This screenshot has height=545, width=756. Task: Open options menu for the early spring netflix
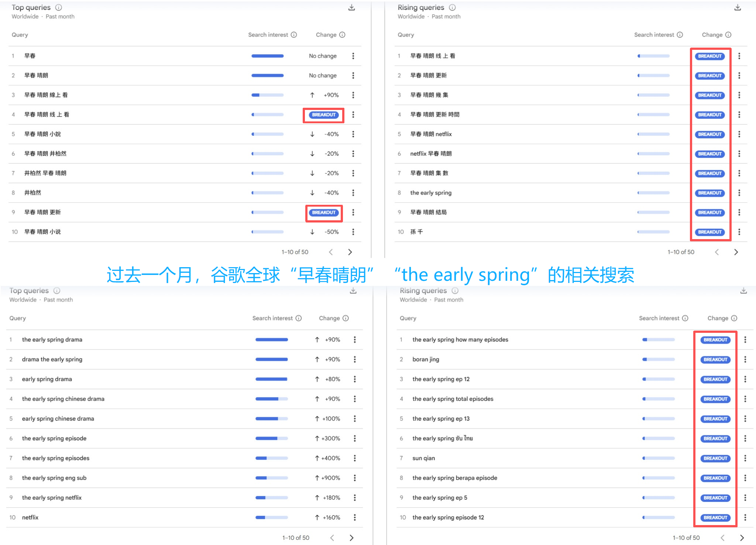coord(355,498)
